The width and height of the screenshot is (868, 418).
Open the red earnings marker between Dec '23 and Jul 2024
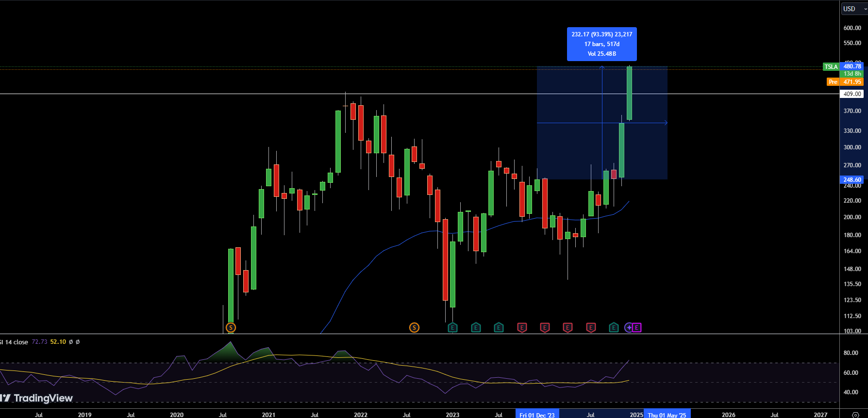point(568,328)
